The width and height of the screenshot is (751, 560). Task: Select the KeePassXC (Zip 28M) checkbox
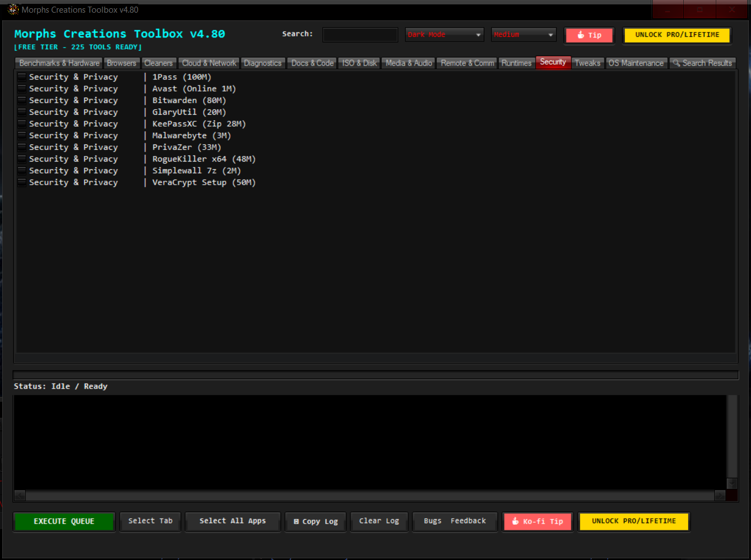click(x=22, y=124)
